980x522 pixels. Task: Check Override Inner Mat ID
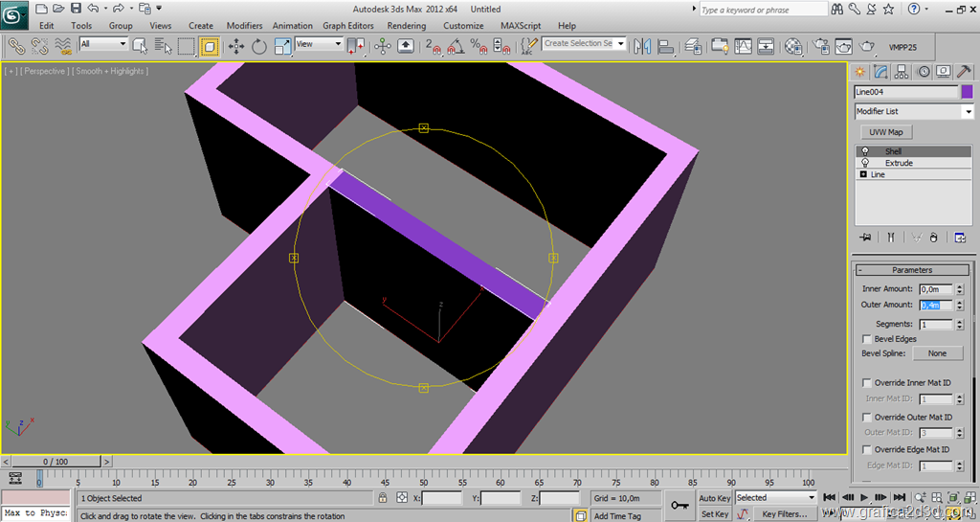coord(867,383)
